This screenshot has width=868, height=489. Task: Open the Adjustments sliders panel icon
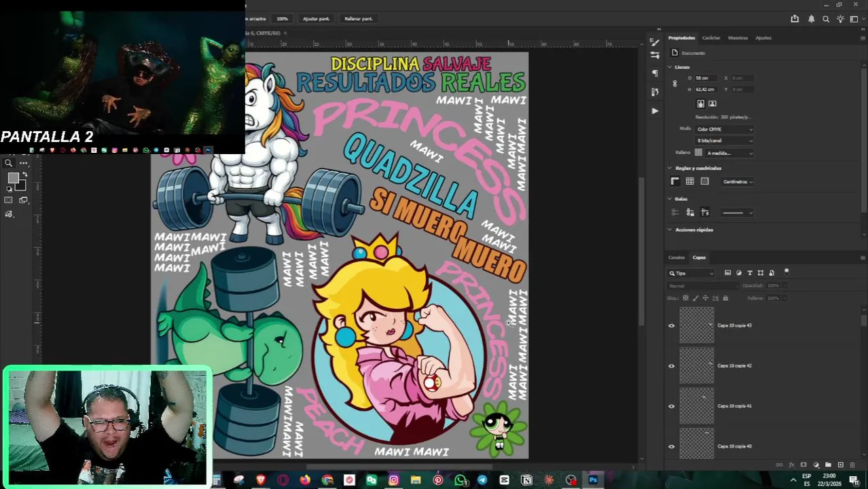click(655, 55)
